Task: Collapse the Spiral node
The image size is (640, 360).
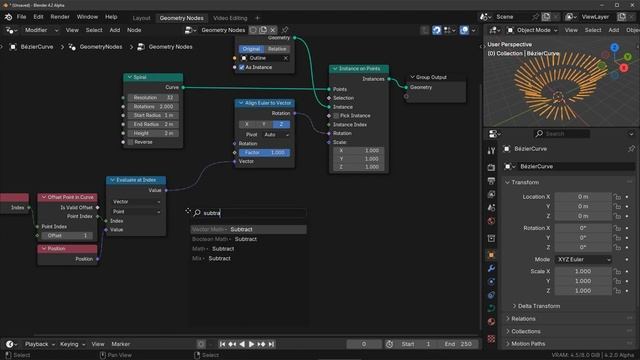Action: [130, 77]
